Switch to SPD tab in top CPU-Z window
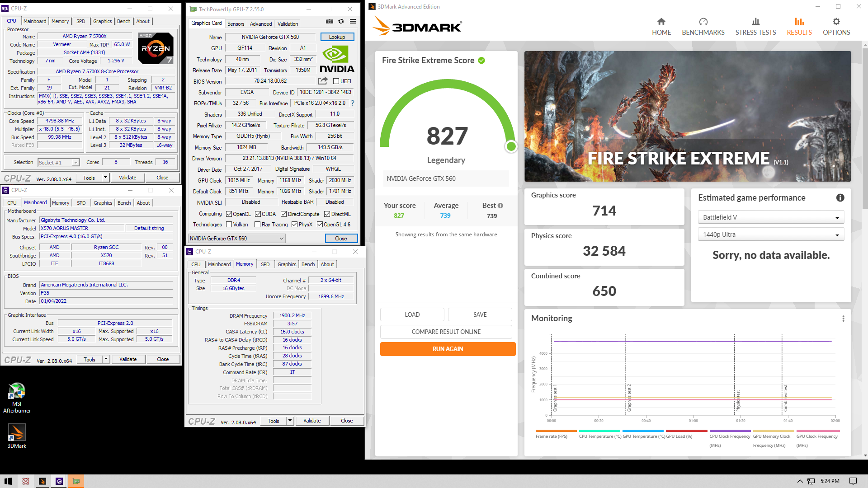This screenshot has height=488, width=868. pos(81,21)
